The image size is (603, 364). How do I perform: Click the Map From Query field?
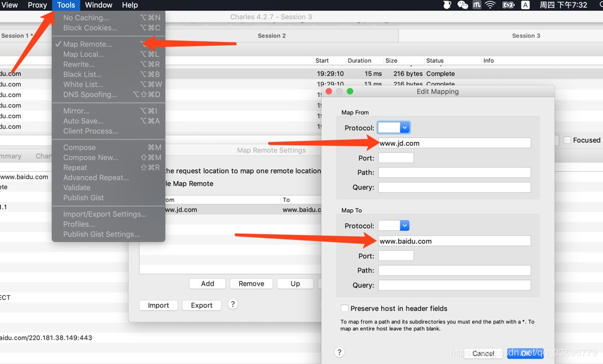[455, 187]
